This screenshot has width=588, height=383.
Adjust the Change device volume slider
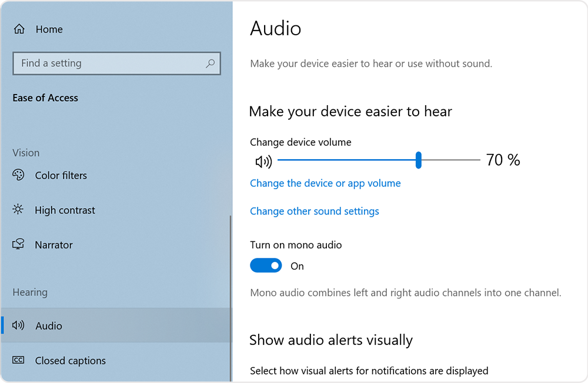tap(418, 160)
